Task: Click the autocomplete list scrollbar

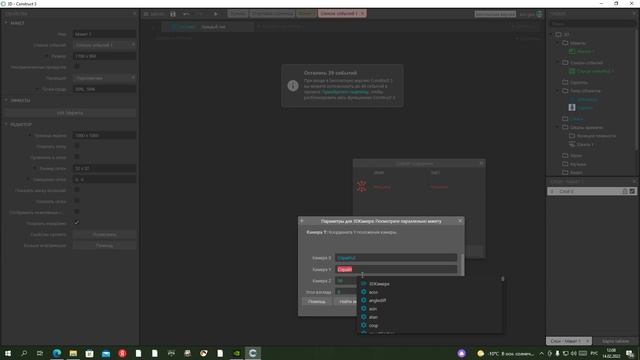Action: (x=502, y=279)
